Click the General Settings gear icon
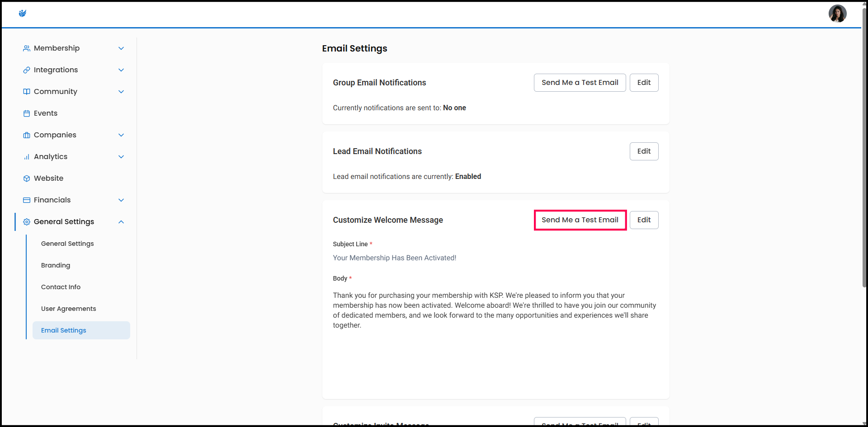Image resolution: width=868 pixels, height=427 pixels. click(27, 222)
